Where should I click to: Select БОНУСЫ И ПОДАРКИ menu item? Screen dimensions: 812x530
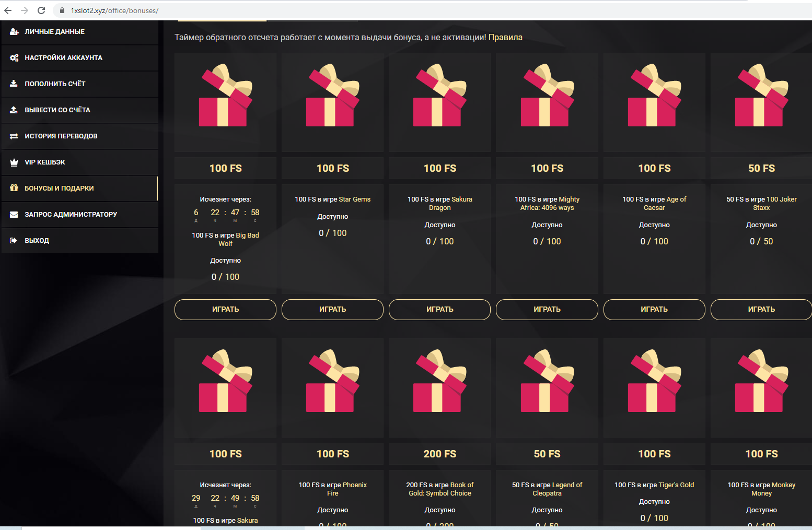(x=79, y=189)
